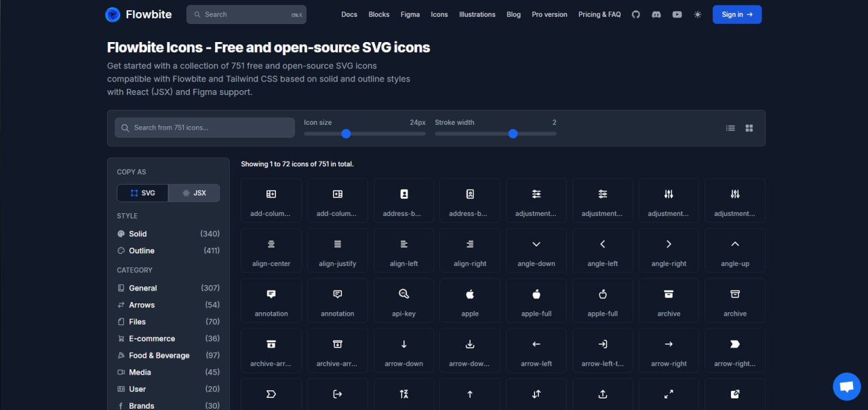
Task: Click the "Showing 1 to 72 icons" text
Action: pyautogui.click(x=297, y=164)
